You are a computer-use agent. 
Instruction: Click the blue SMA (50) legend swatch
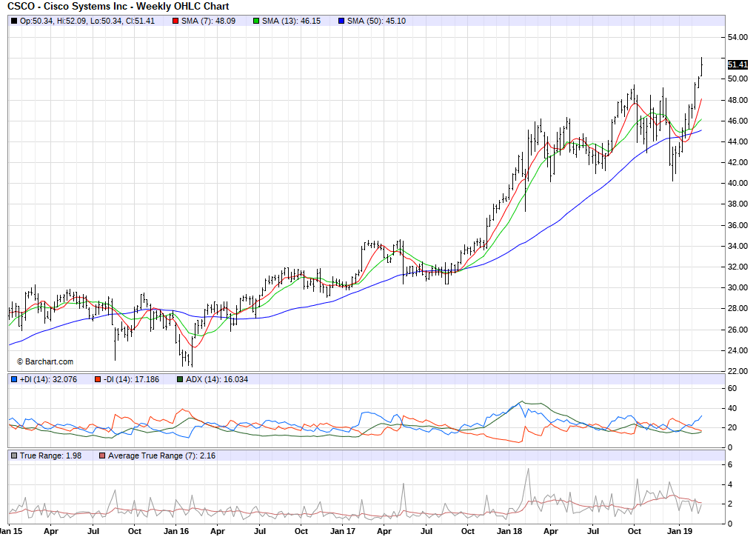tap(342, 21)
